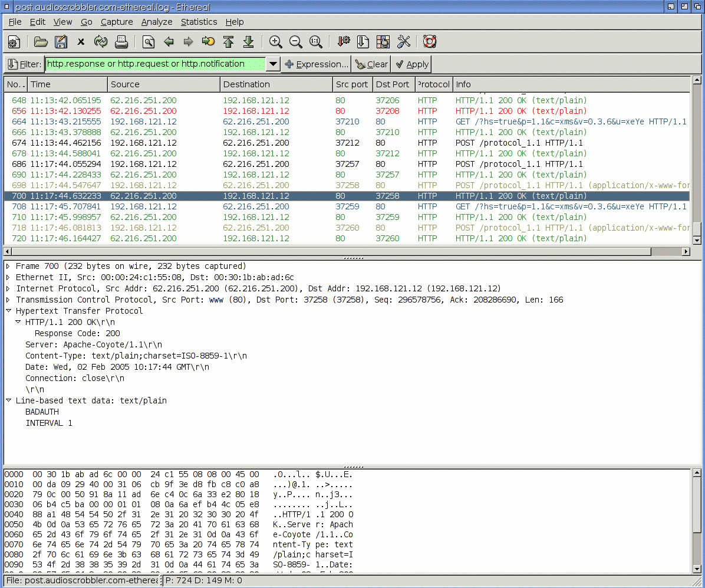The image size is (705, 588).
Task: Expand the Transmission Control Protocol node
Action: tap(8, 300)
